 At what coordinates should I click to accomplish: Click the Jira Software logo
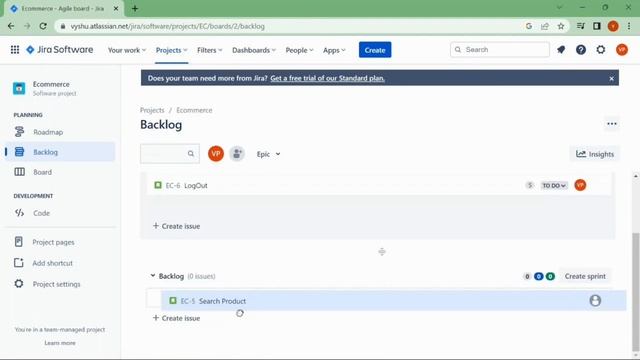(x=60, y=50)
